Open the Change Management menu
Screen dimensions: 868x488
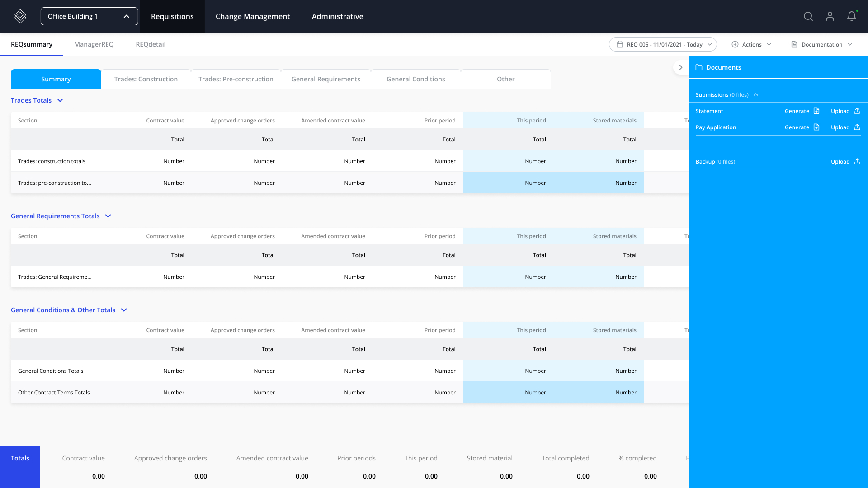click(x=253, y=16)
